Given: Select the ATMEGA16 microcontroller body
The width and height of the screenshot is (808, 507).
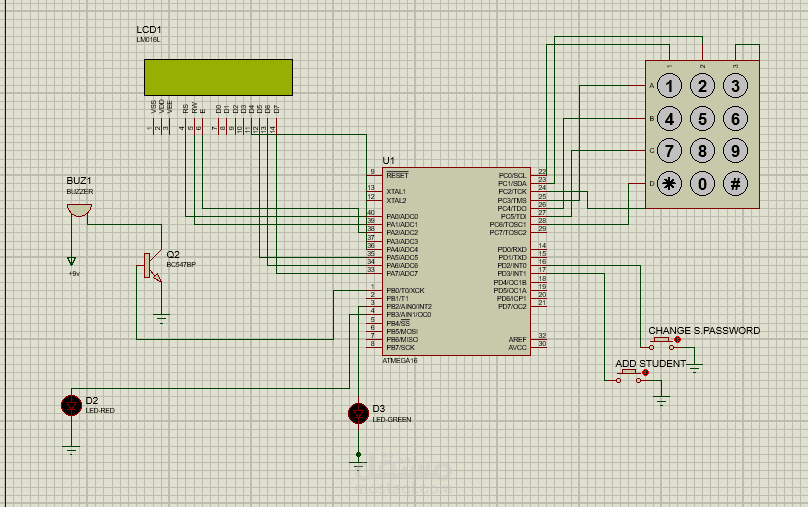Looking at the screenshot, I should coord(457,262).
